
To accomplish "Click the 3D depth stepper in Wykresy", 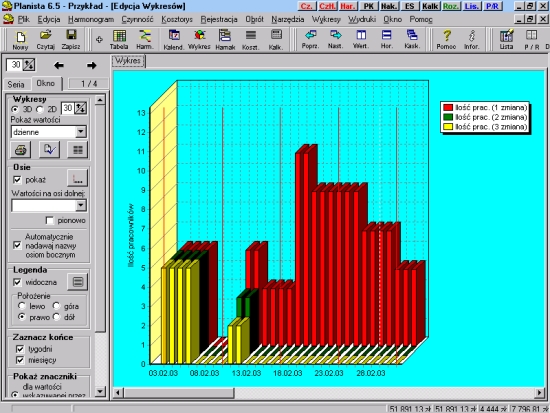I will pyautogui.click(x=81, y=108).
